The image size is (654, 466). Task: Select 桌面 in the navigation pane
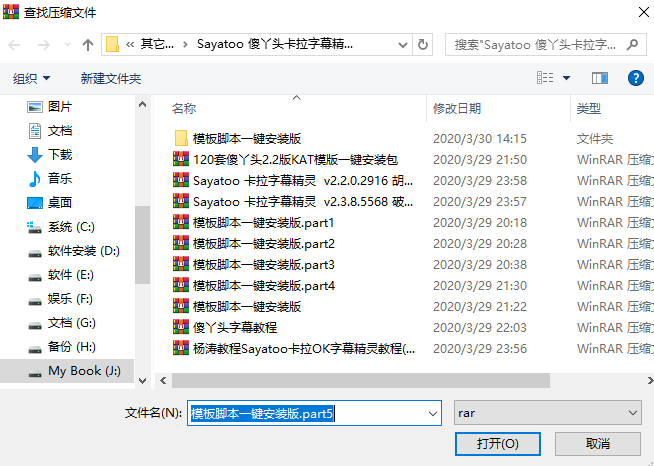point(60,203)
